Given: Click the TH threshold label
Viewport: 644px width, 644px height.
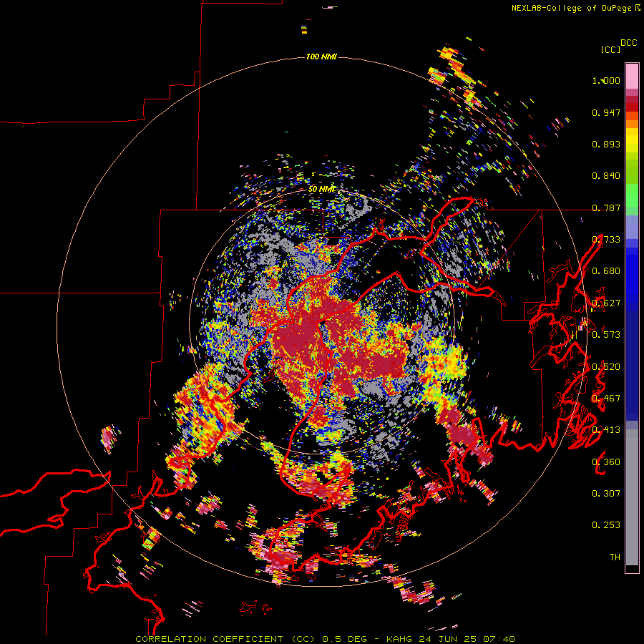Looking at the screenshot, I should click(x=615, y=557).
